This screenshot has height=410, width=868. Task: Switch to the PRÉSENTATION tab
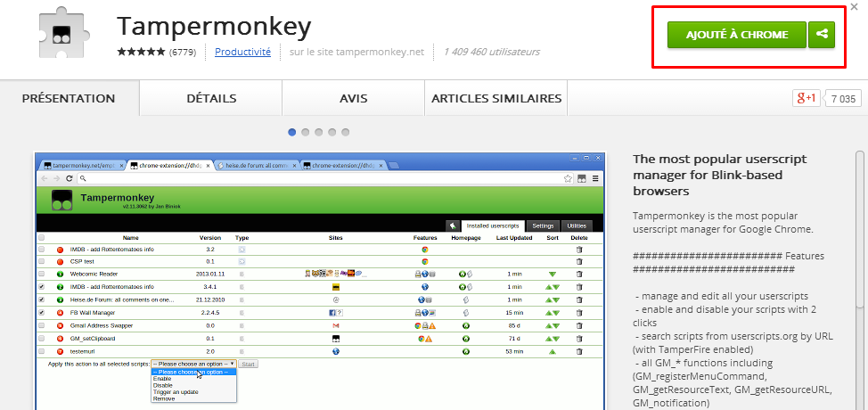(x=69, y=98)
